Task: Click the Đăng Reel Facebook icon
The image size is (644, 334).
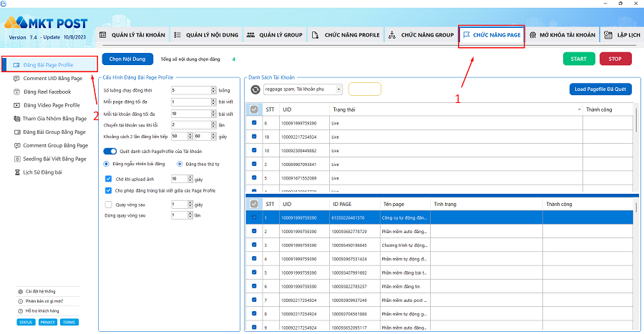Action: coord(17,92)
